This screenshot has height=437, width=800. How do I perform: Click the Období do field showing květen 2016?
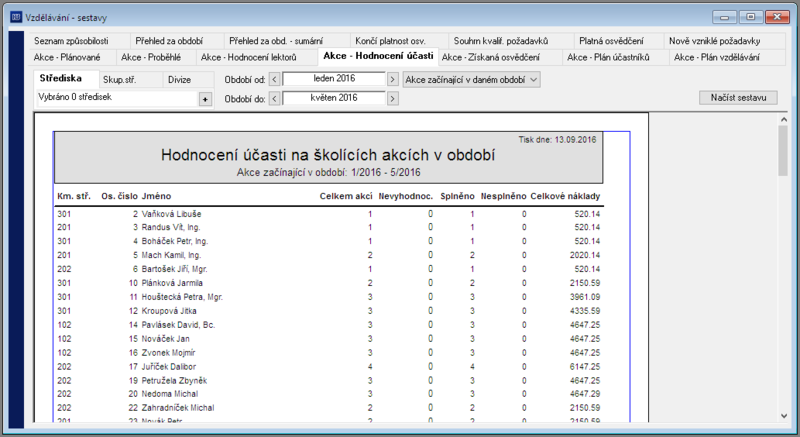pyautogui.click(x=334, y=98)
